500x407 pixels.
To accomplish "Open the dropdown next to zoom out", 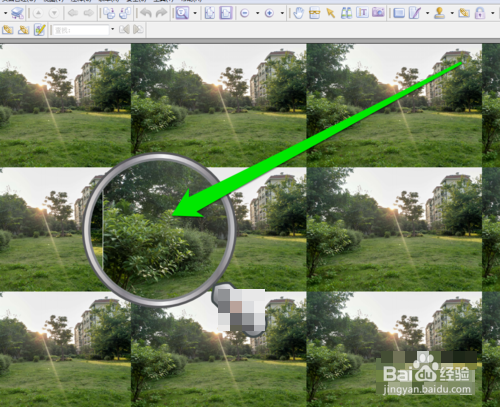I will 257,13.
